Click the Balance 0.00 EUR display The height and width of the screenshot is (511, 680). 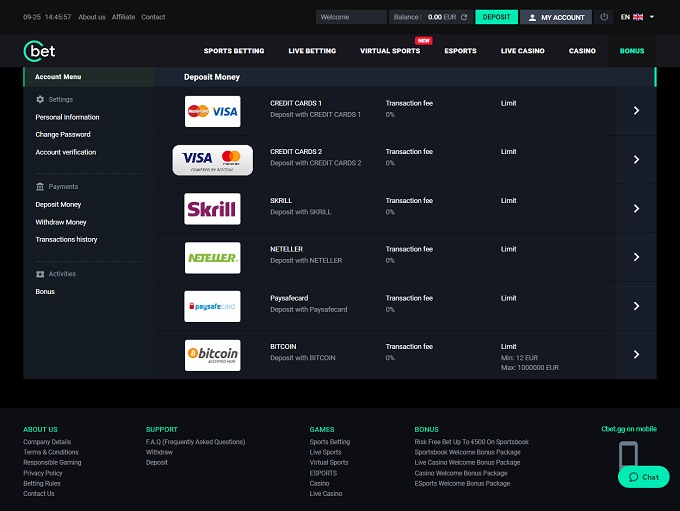[430, 17]
